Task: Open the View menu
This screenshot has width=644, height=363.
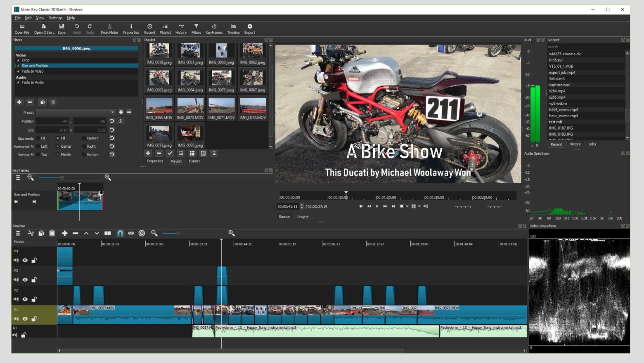Action: point(40,18)
